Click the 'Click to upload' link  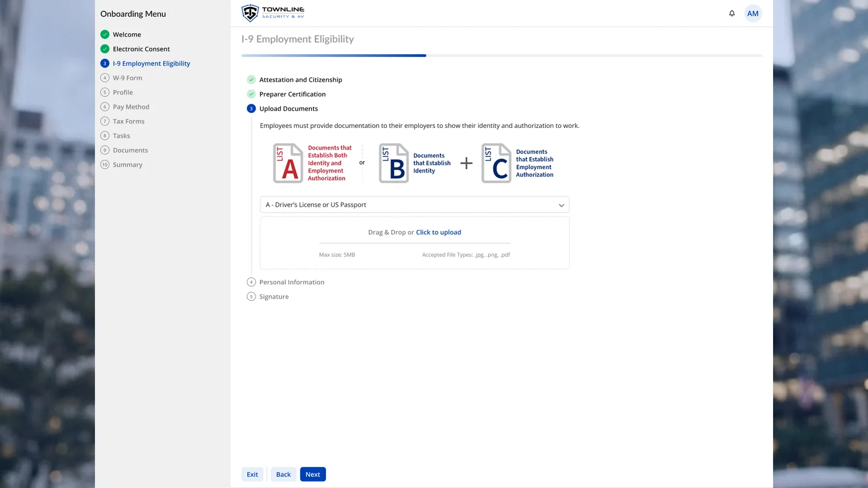tap(438, 232)
